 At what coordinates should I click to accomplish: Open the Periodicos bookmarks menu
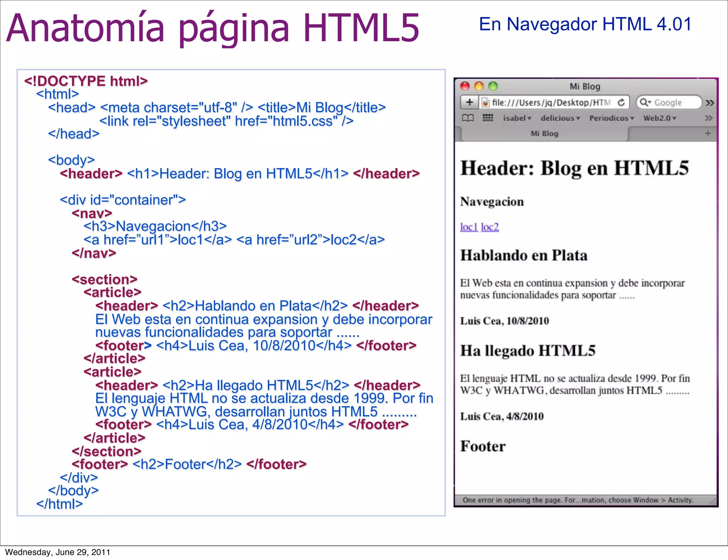pos(611,118)
